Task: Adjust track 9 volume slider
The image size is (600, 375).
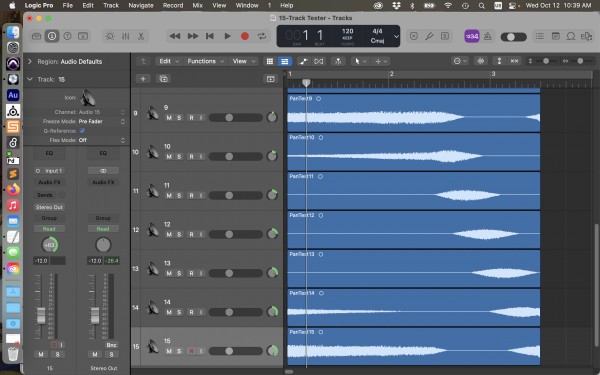Action: tap(235, 118)
